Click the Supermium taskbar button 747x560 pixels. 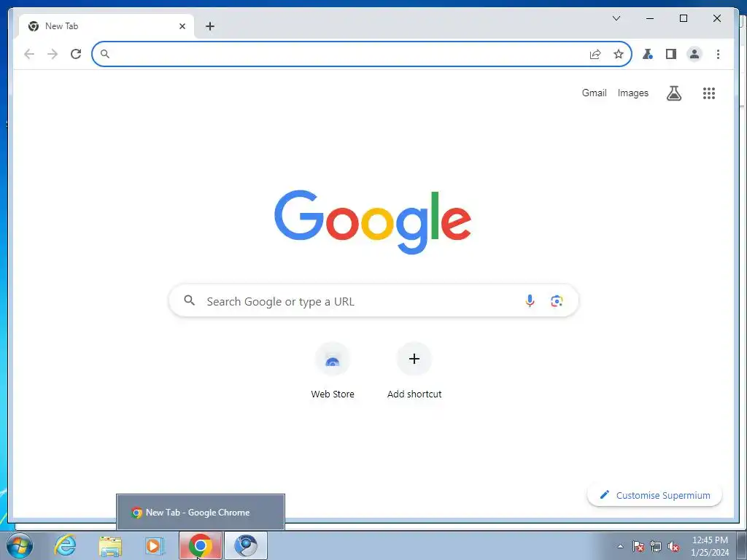pyautogui.click(x=246, y=545)
